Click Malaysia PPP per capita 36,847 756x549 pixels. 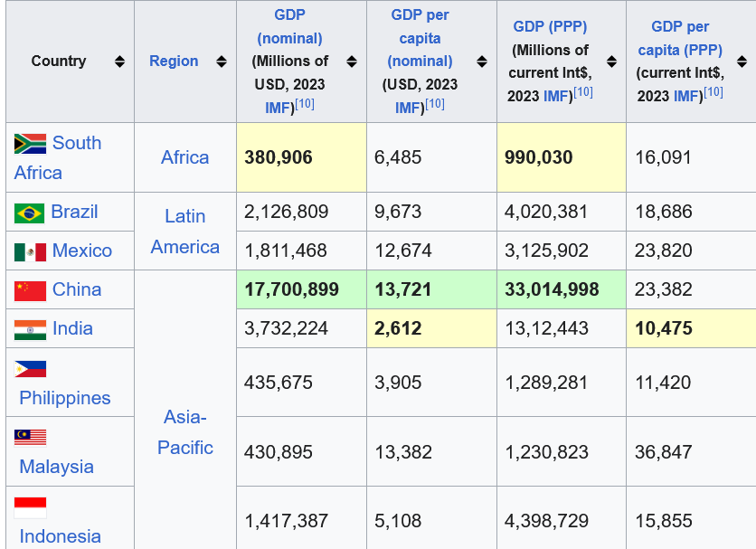pyautogui.click(x=664, y=452)
